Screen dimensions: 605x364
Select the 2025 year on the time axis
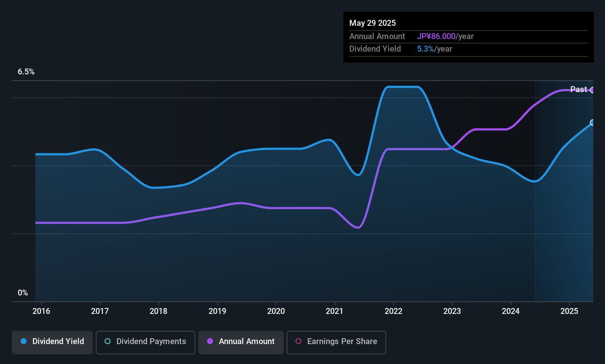point(569,311)
